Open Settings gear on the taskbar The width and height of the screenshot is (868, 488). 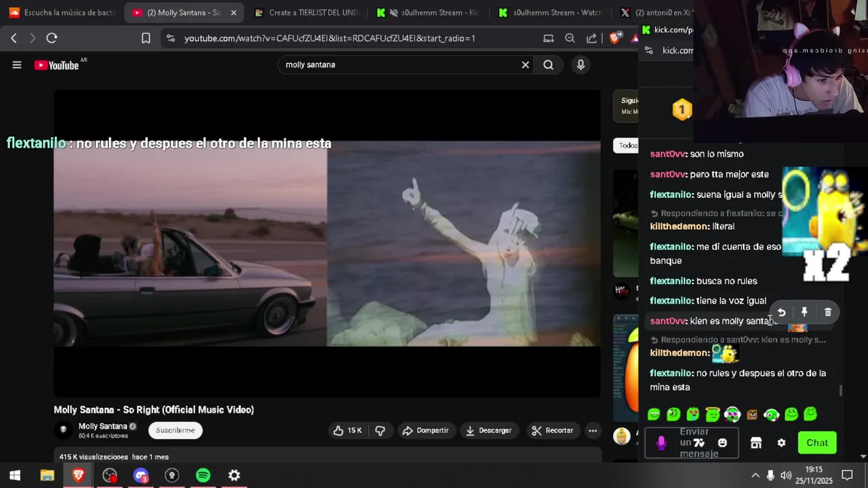pyautogui.click(x=234, y=475)
